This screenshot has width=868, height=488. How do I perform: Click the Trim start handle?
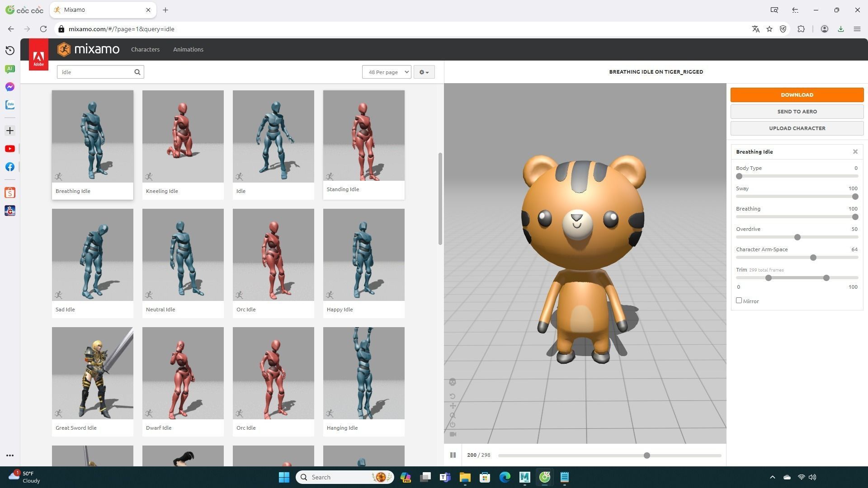pos(769,278)
